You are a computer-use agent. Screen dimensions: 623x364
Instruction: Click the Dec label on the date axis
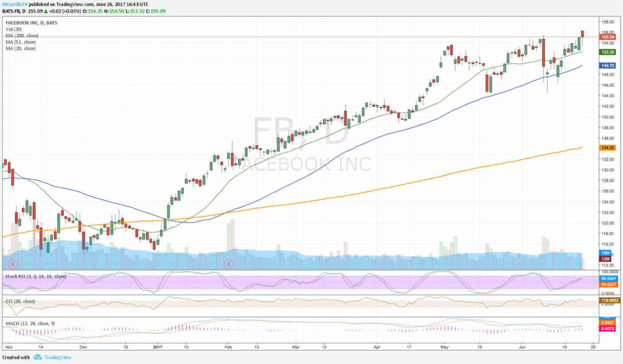tap(83, 347)
